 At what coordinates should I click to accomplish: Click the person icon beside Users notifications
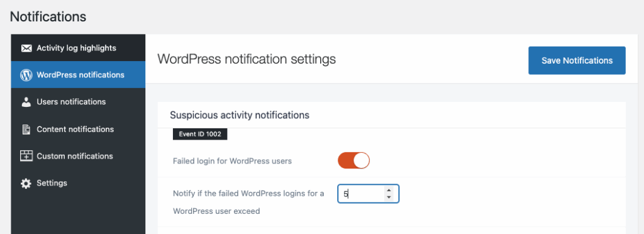pos(26,102)
